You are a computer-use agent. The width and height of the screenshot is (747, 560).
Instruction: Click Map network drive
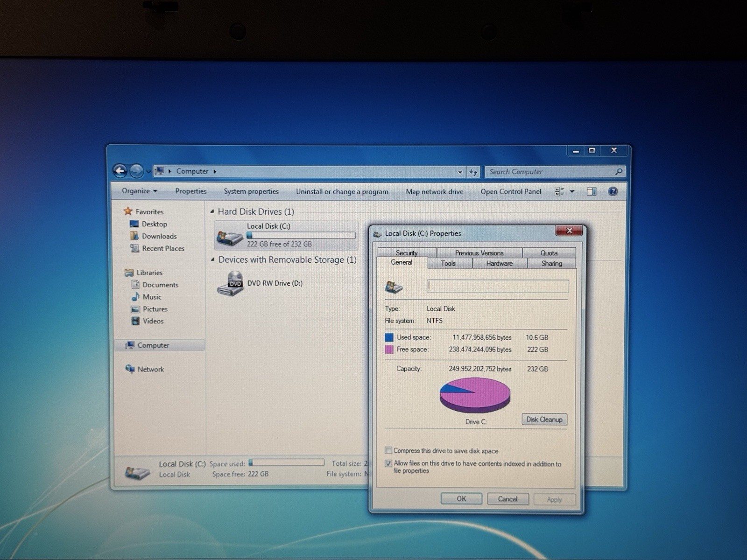pyautogui.click(x=434, y=191)
